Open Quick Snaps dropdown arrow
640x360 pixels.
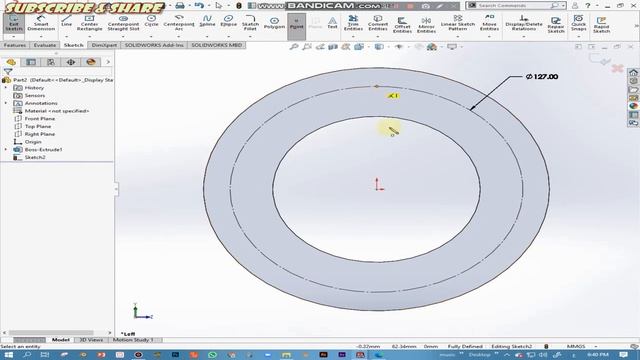pos(578,37)
